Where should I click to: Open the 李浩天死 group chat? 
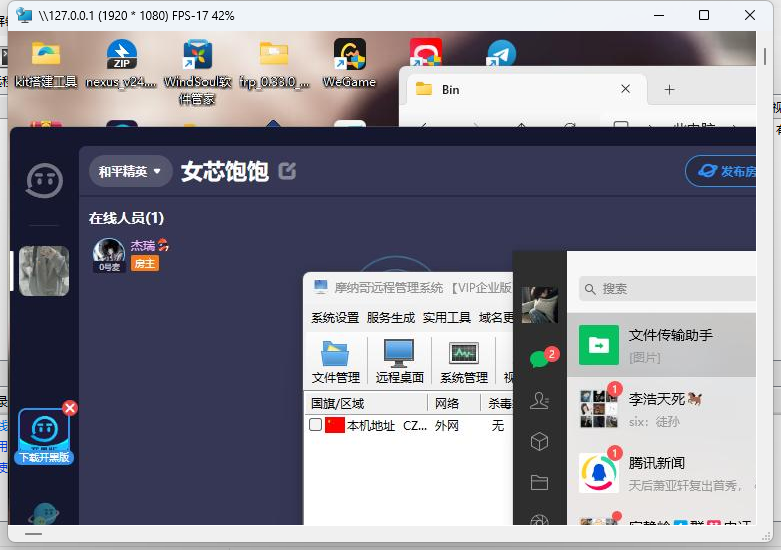point(661,409)
